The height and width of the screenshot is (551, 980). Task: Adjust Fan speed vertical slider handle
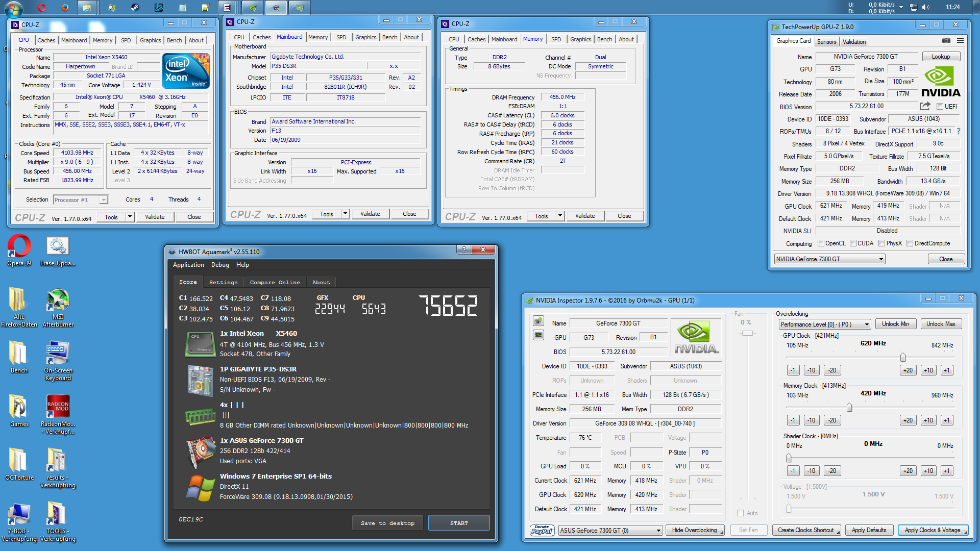[x=747, y=333]
